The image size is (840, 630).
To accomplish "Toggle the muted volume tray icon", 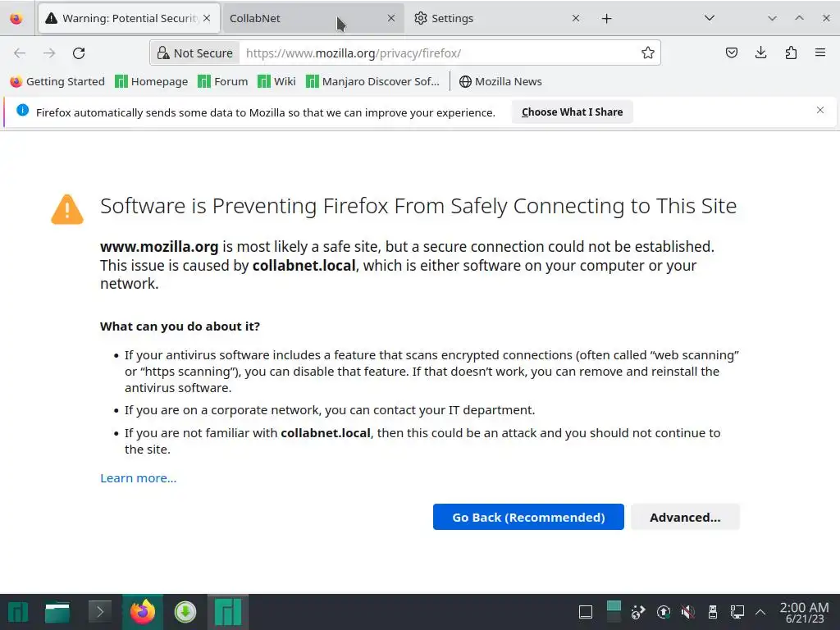I will (688, 612).
